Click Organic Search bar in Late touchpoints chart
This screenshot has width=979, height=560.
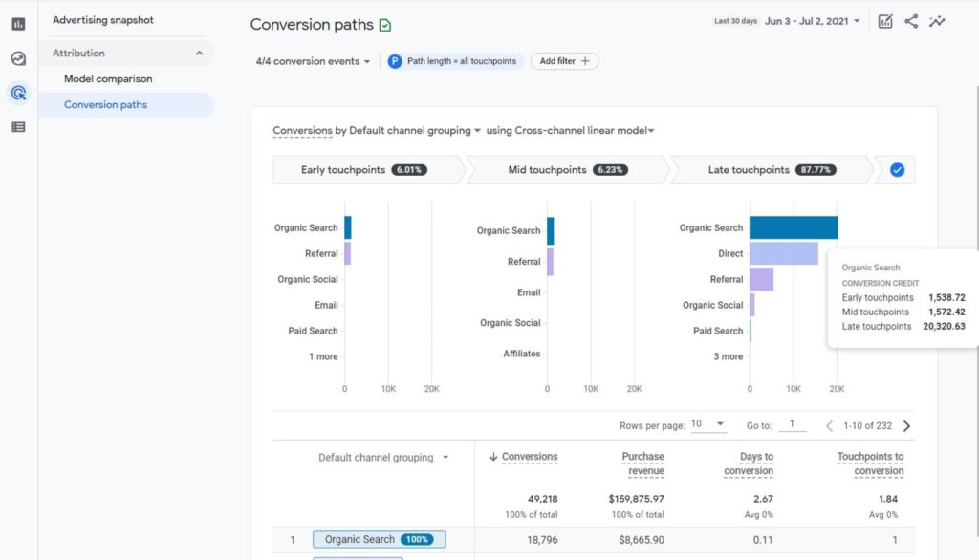tap(794, 227)
